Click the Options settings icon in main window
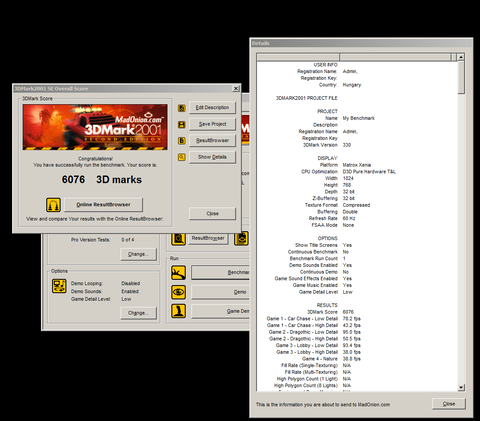The width and height of the screenshot is (480, 421). pos(59,286)
